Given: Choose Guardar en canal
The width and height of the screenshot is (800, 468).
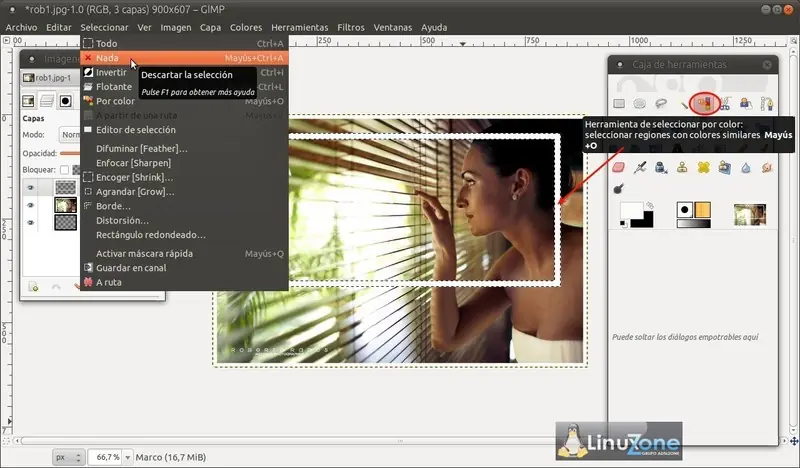Looking at the screenshot, I should coord(184,267).
